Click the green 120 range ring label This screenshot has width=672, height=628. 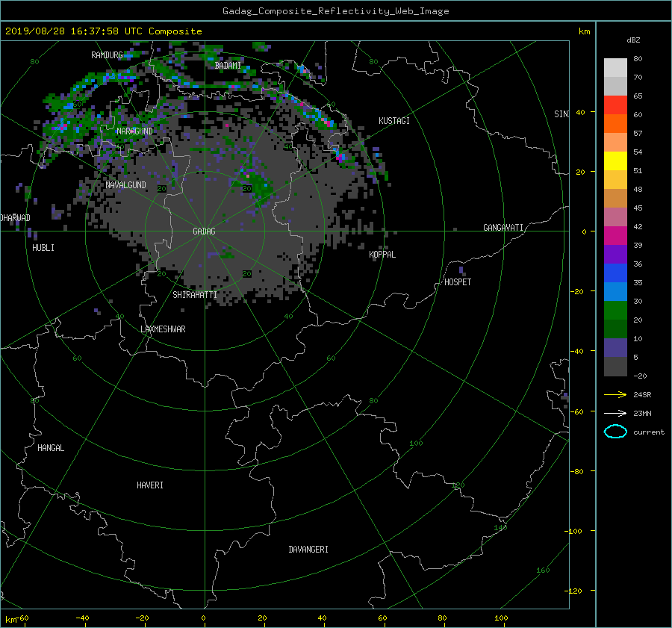coord(458,485)
